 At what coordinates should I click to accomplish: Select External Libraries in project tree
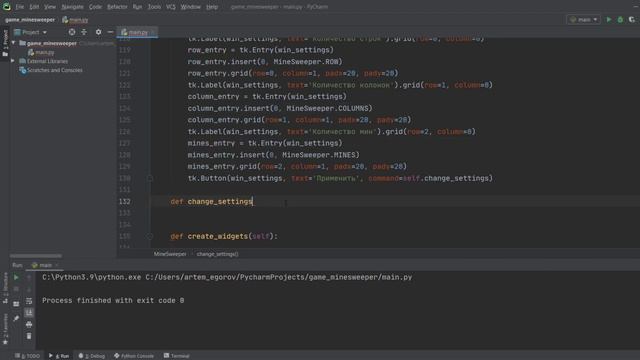(44, 61)
